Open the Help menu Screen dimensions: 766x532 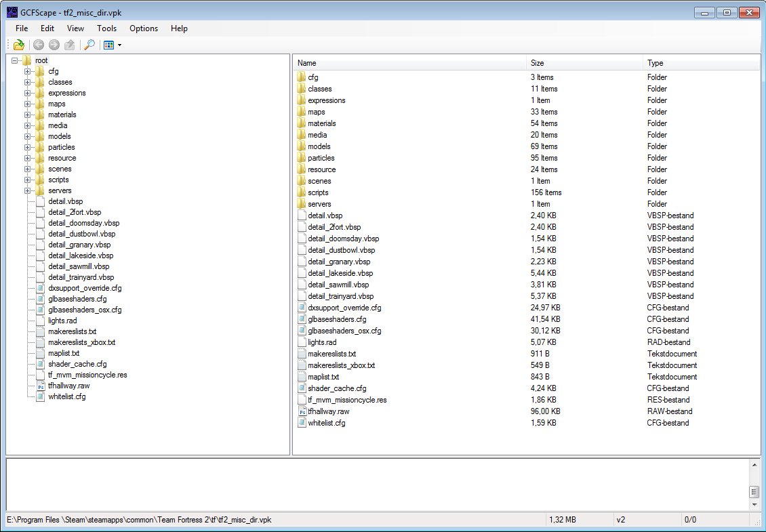pyautogui.click(x=179, y=28)
